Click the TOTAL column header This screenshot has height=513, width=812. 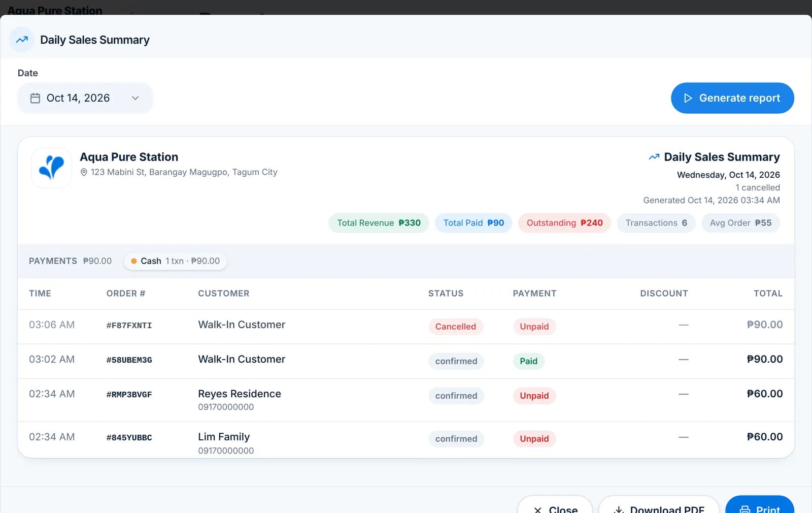click(x=768, y=294)
